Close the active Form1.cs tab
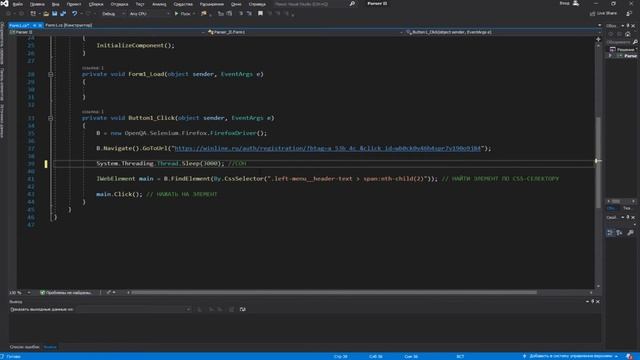The image size is (640, 360). pyautogui.click(x=40, y=25)
